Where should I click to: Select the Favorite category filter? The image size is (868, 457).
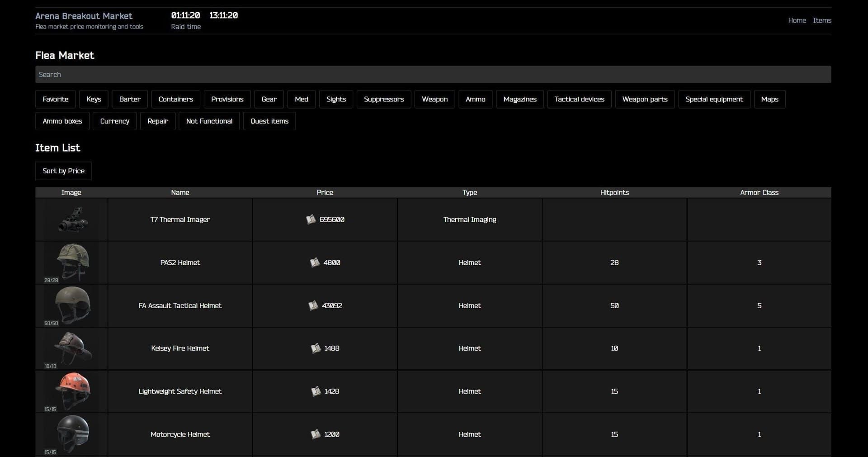click(x=55, y=99)
